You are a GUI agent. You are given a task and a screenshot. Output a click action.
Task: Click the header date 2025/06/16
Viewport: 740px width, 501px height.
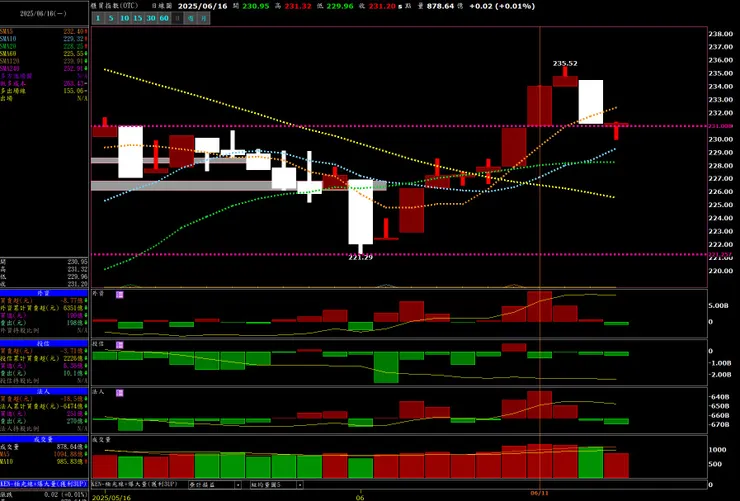point(202,6)
